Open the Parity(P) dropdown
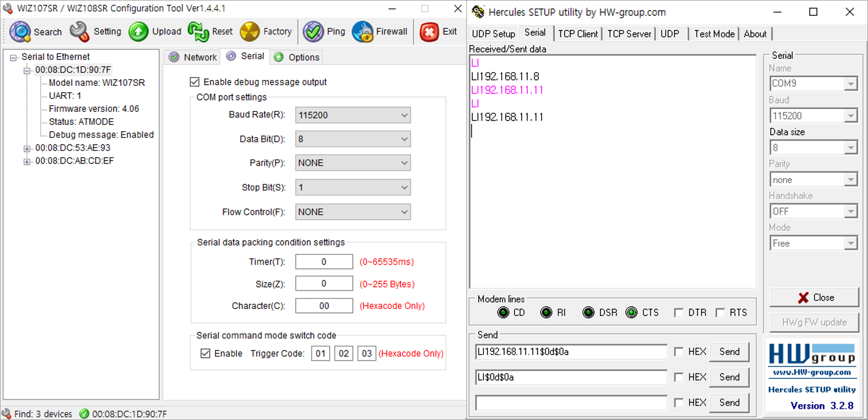868x420 pixels. pyautogui.click(x=353, y=163)
